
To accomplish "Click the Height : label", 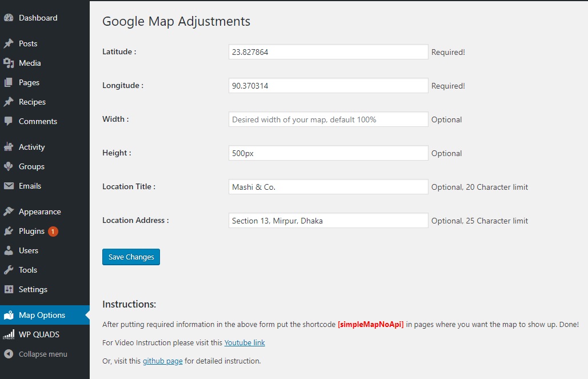I will tap(117, 153).
